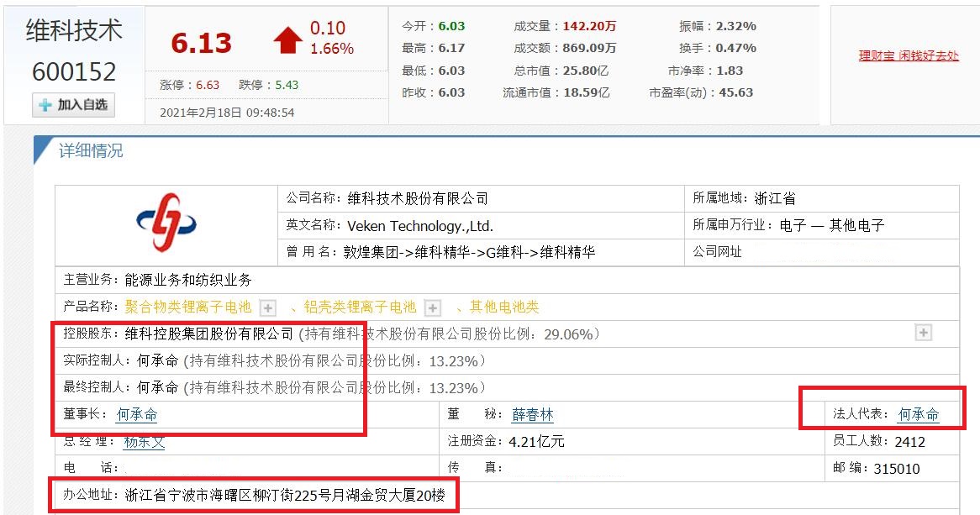Click English name Veken Technology.,Ltd.
The width and height of the screenshot is (980, 515).
[x=420, y=226]
